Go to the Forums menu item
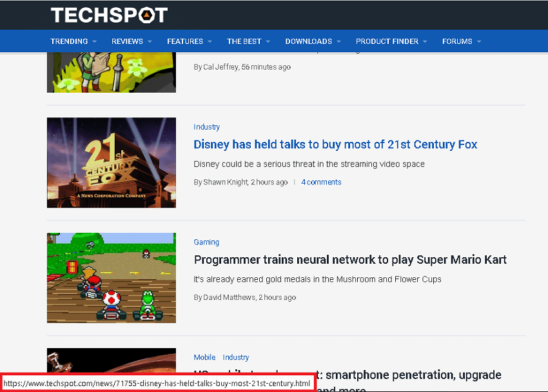Viewport: 548px width, 392px height. point(457,41)
